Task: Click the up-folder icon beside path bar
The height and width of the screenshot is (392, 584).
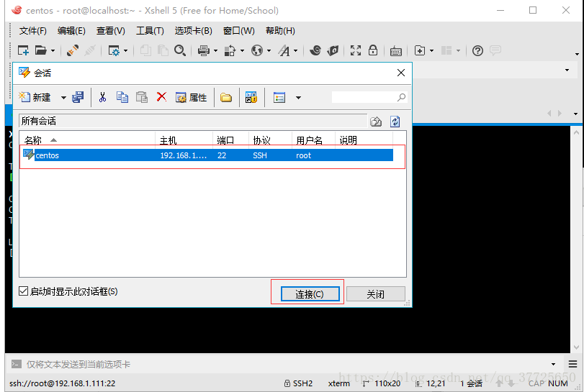Action: [x=376, y=122]
